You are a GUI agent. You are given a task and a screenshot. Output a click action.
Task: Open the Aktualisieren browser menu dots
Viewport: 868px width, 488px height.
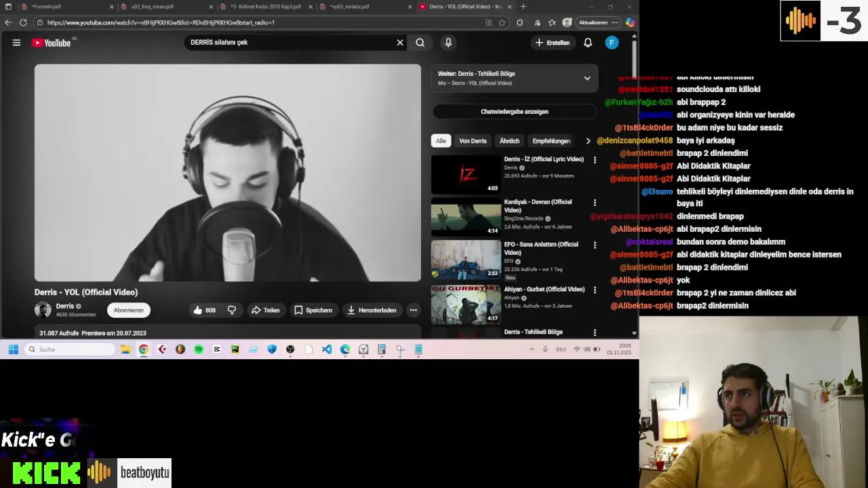coord(614,22)
